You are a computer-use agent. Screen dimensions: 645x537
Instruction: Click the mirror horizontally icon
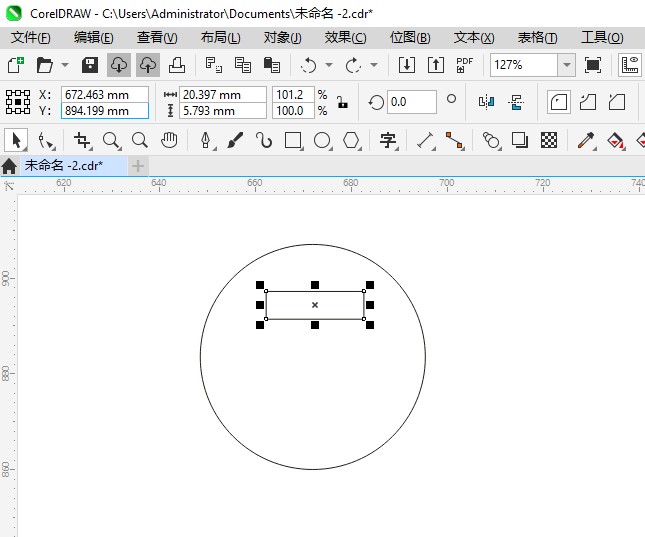(x=486, y=102)
